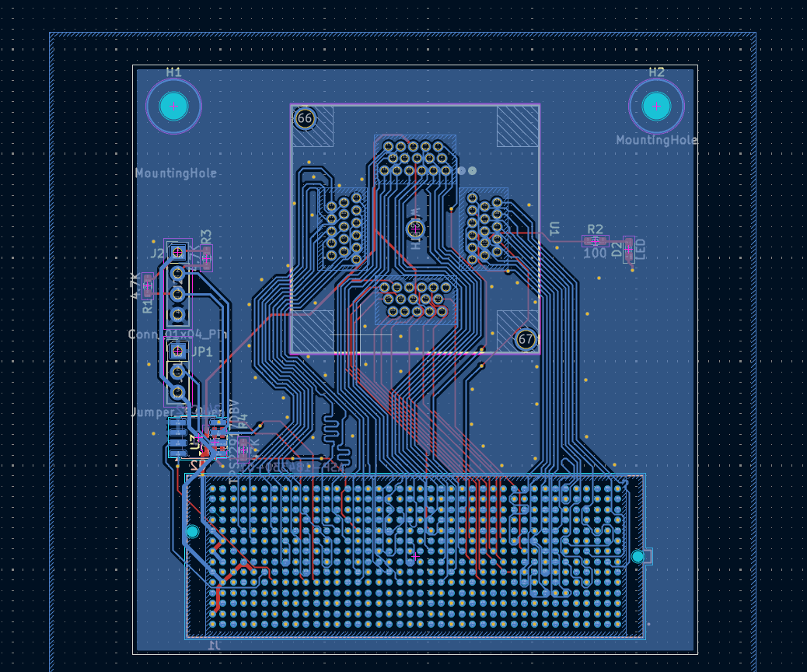Select pin 2 round pad of J2
807x672 pixels.
pyautogui.click(x=177, y=273)
